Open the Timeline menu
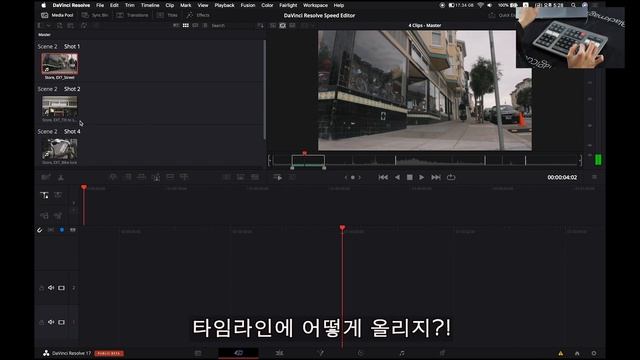The height and width of the screenshot is (360, 640). click(150, 5)
